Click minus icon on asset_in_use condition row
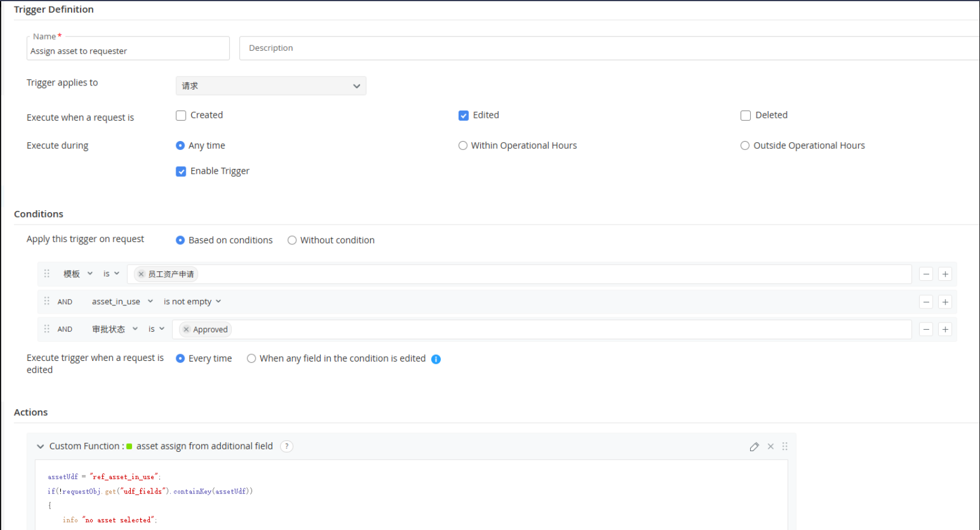 point(926,302)
